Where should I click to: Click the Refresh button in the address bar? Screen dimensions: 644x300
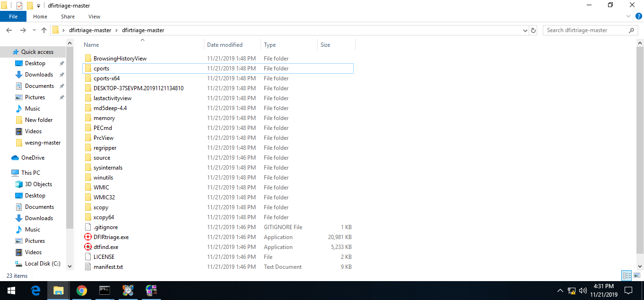tap(533, 30)
